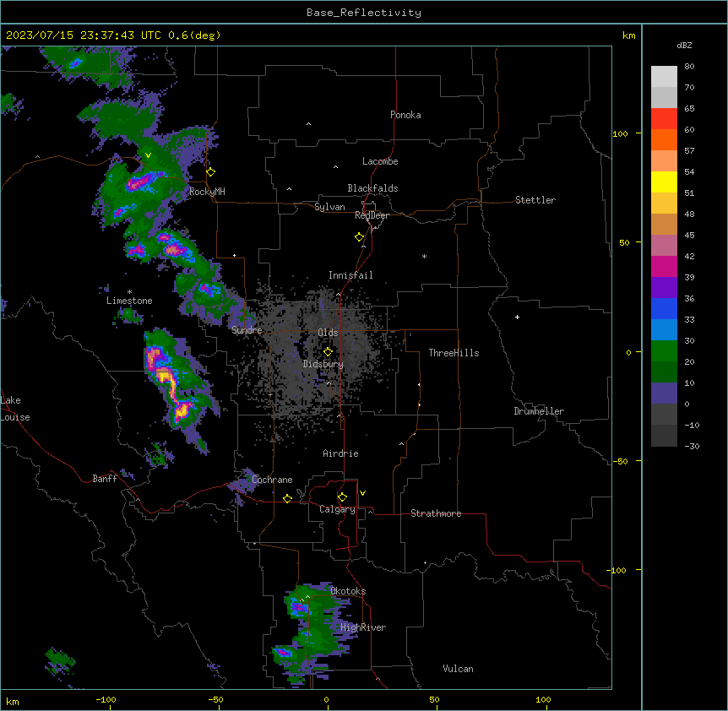Click the Blackfalds city label

[372, 188]
